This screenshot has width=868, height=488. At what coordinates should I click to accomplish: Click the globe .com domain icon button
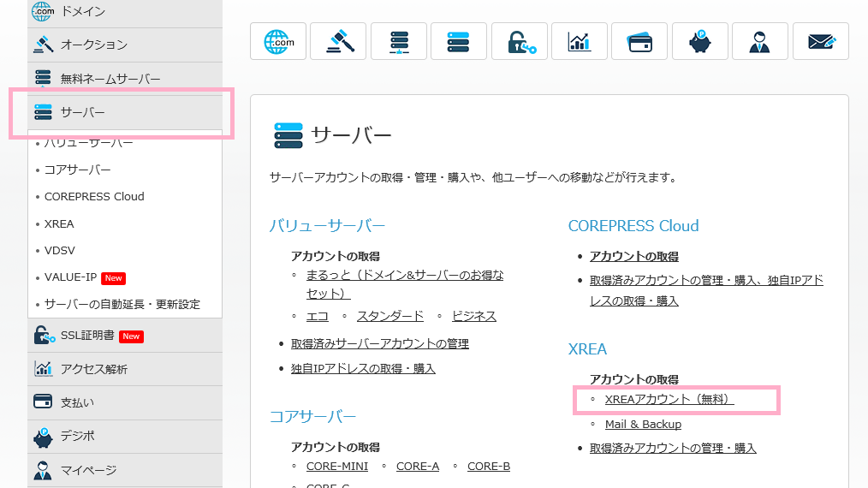tap(278, 41)
